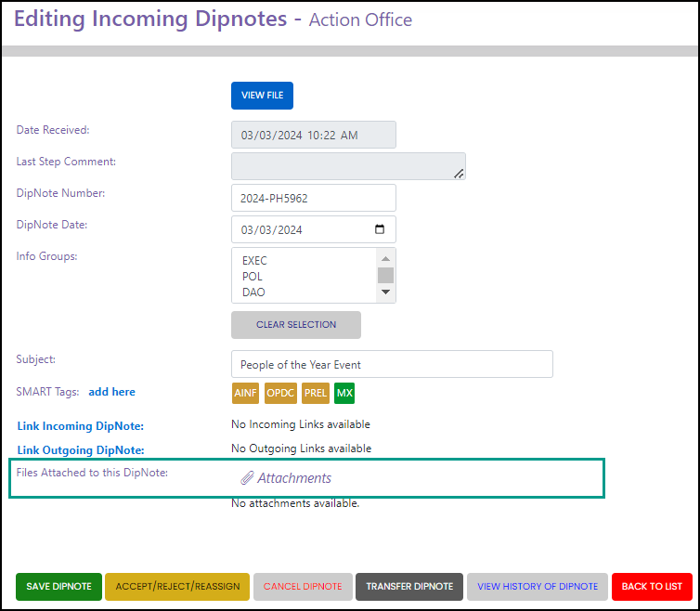Screen dimensions: 700x611
Task: Click the Last Step Comment resize handle
Action: 459,174
